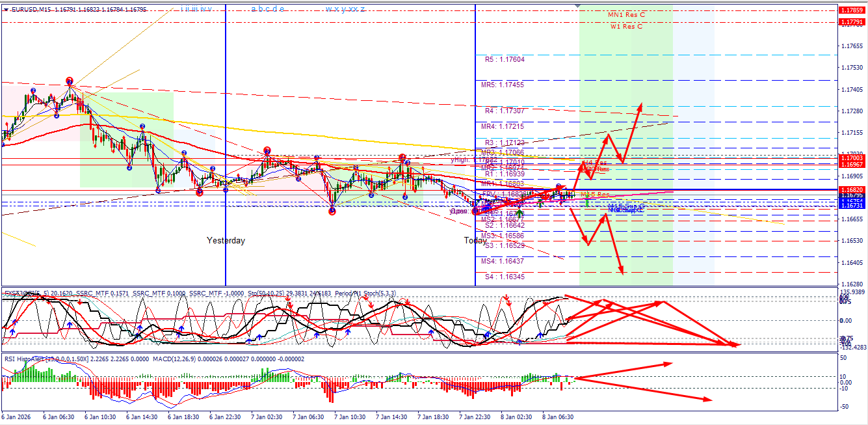The image size is (868, 425).
Task: Click the '7 Jan 22:30' time label
Action: point(474,417)
